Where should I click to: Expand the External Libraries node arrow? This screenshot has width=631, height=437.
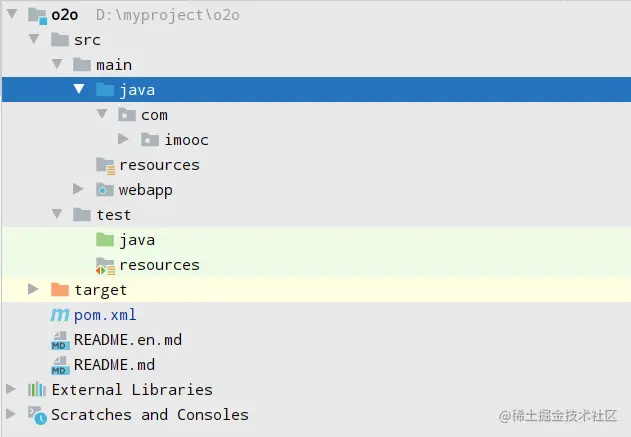11,389
